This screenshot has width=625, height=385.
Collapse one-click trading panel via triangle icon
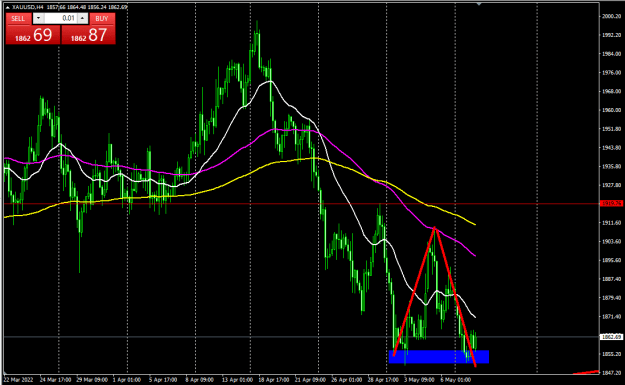pyautogui.click(x=7, y=7)
